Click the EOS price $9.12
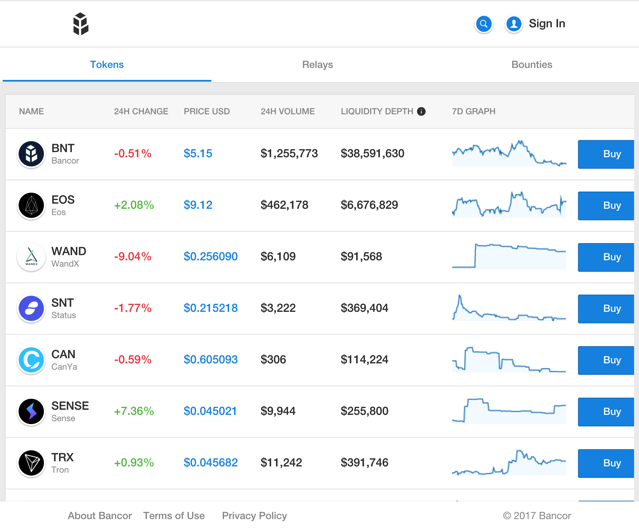The height and width of the screenshot is (528, 639). pyautogui.click(x=198, y=205)
